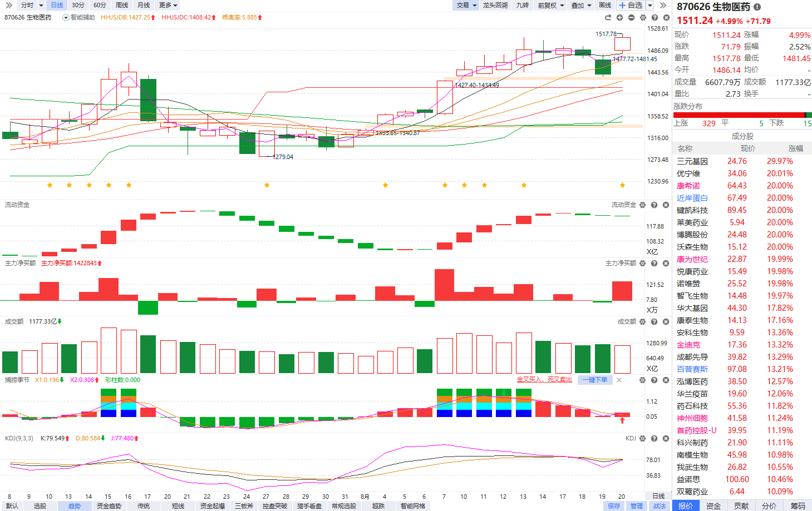Expand the 前复权 adjustment dropdown
Image resolution: width=812 pixels, height=511 pixels.
pyautogui.click(x=550, y=5)
